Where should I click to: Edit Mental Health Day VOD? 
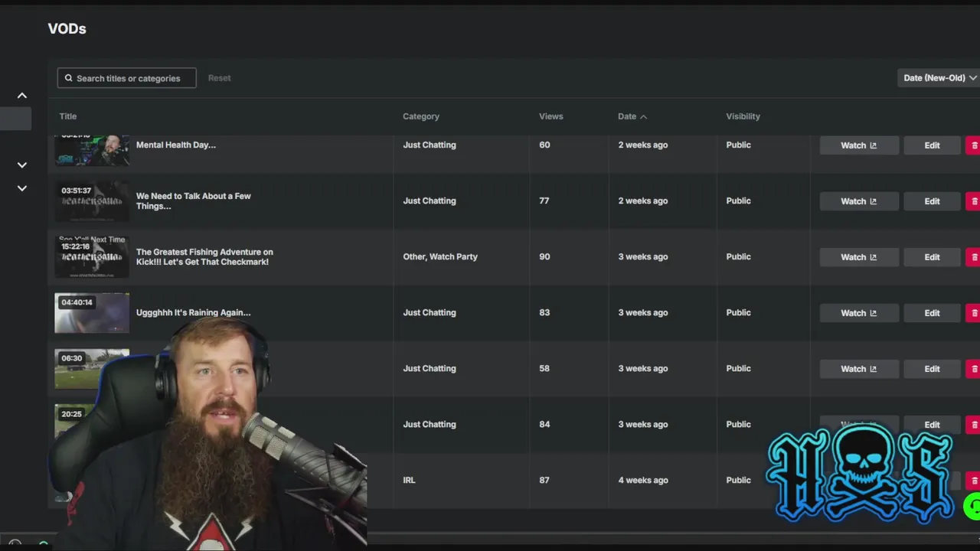tap(932, 145)
